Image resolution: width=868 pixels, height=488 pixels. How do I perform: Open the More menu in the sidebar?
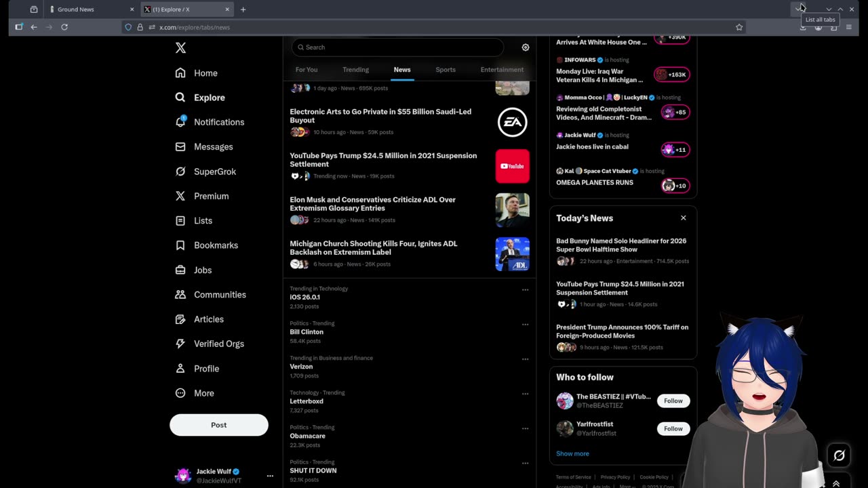(195, 393)
